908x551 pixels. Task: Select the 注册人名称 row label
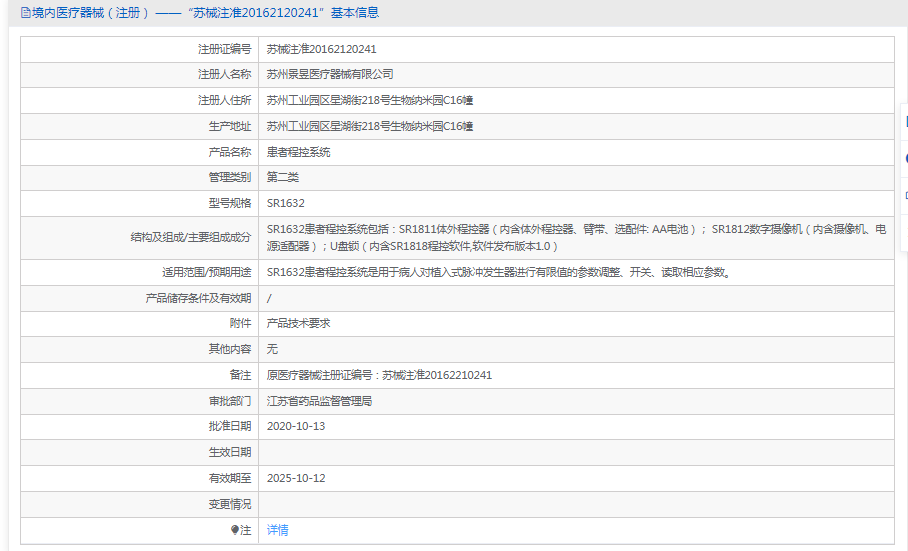click(225, 74)
